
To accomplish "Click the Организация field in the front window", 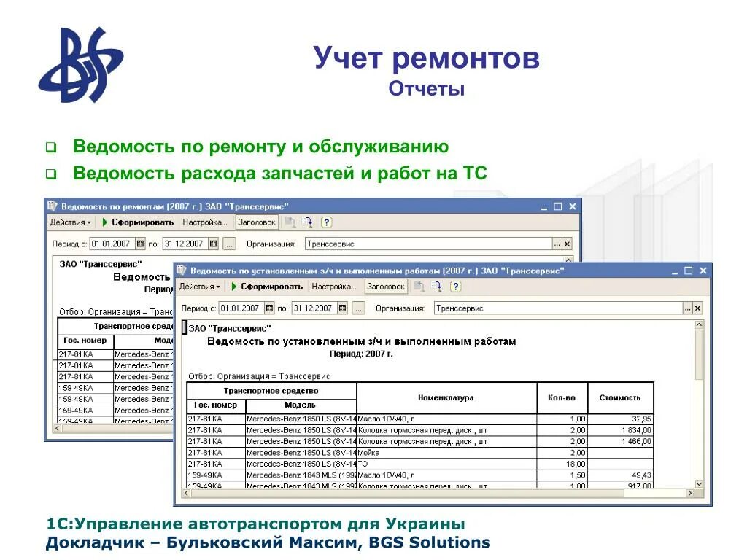I will (558, 308).
